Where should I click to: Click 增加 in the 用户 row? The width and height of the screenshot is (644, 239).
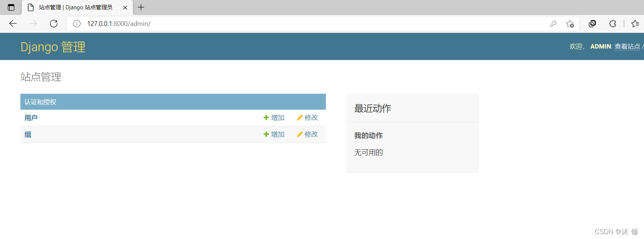point(274,118)
